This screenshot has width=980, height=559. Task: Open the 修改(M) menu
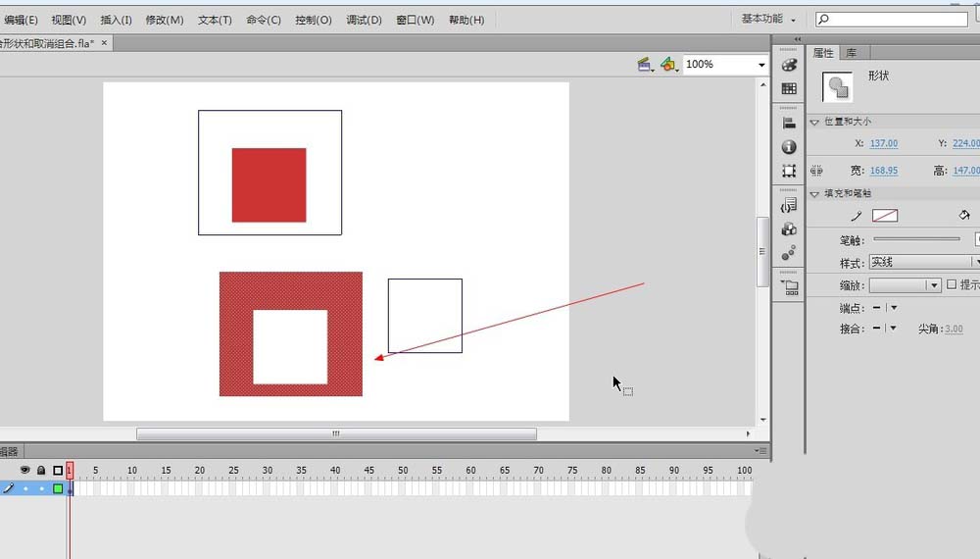click(165, 20)
